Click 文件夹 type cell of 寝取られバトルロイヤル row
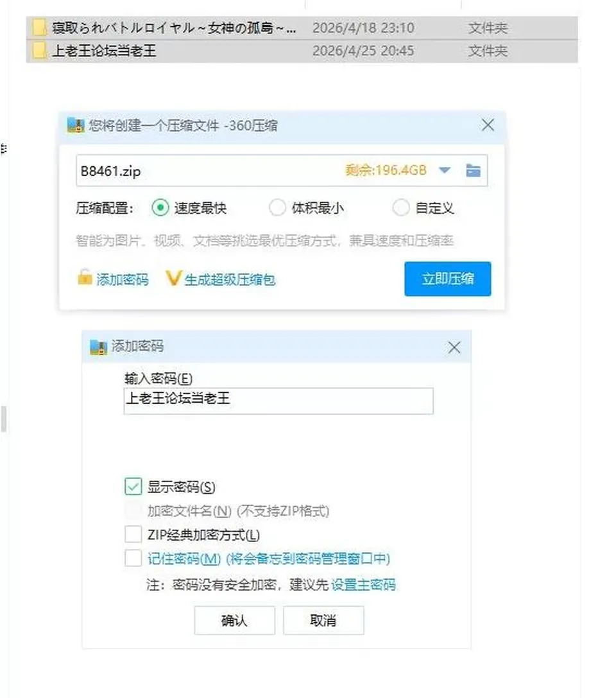 tap(488, 28)
